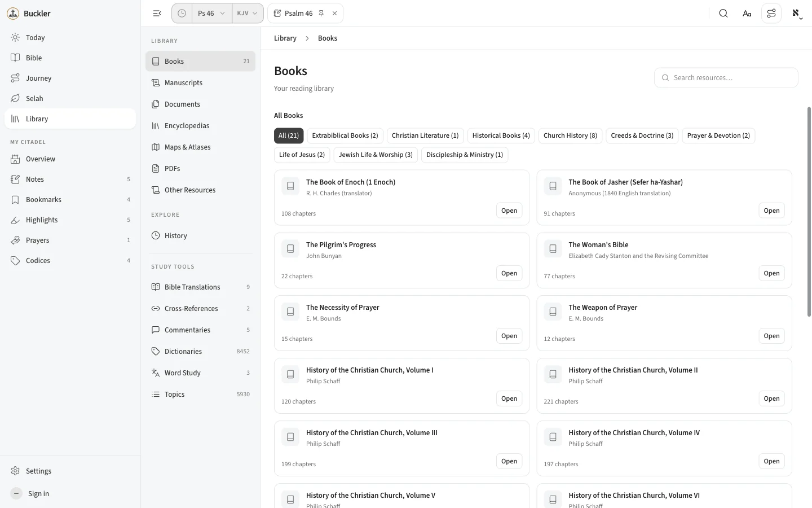The height and width of the screenshot is (508, 812).
Task: Open The Woman's Bible
Action: [771, 274]
